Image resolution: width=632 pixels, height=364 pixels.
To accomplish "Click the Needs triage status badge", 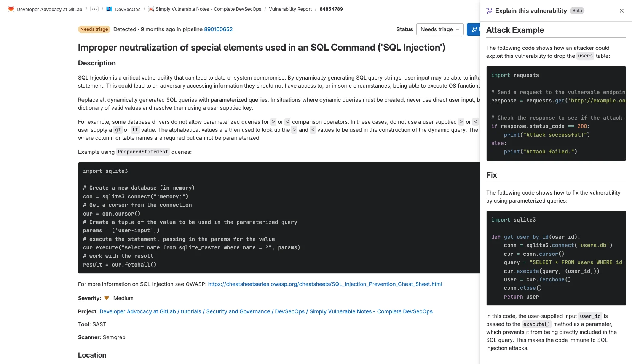I will (x=94, y=29).
